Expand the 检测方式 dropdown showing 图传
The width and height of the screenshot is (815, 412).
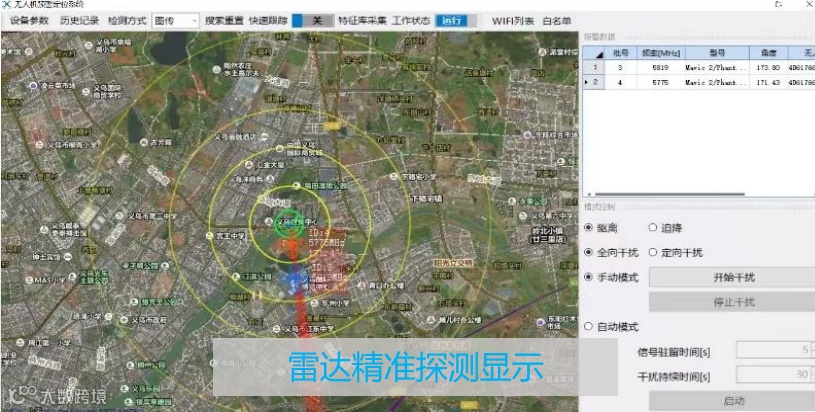(175, 21)
